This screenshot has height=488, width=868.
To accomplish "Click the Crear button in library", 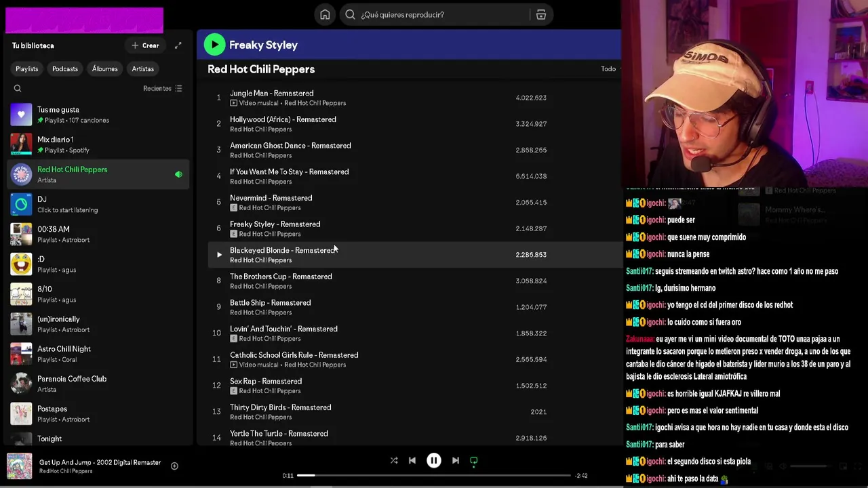I will tap(145, 45).
